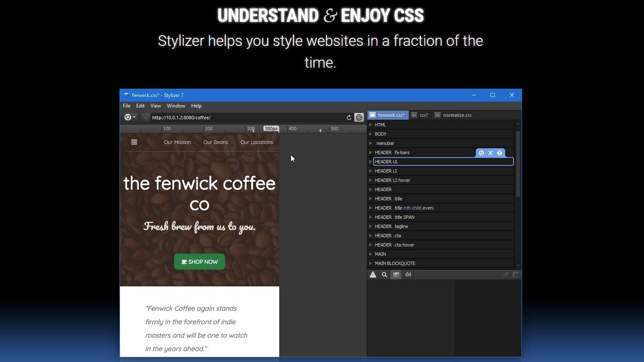
Task: Click the green SHOP NOW button
Action: pos(199,262)
